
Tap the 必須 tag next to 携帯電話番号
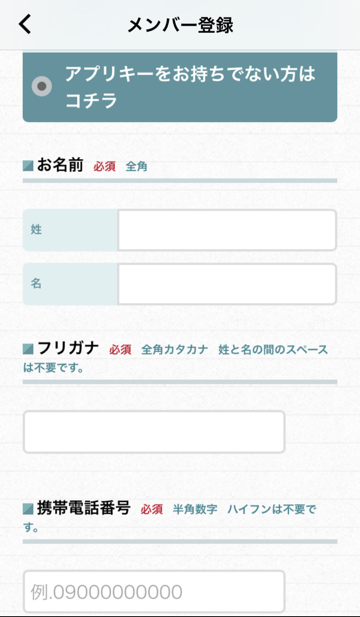point(151,510)
